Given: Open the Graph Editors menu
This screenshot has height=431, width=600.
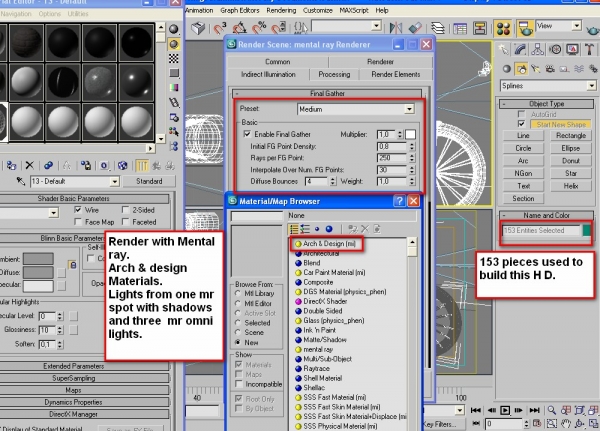Looking at the screenshot, I should (x=240, y=10).
